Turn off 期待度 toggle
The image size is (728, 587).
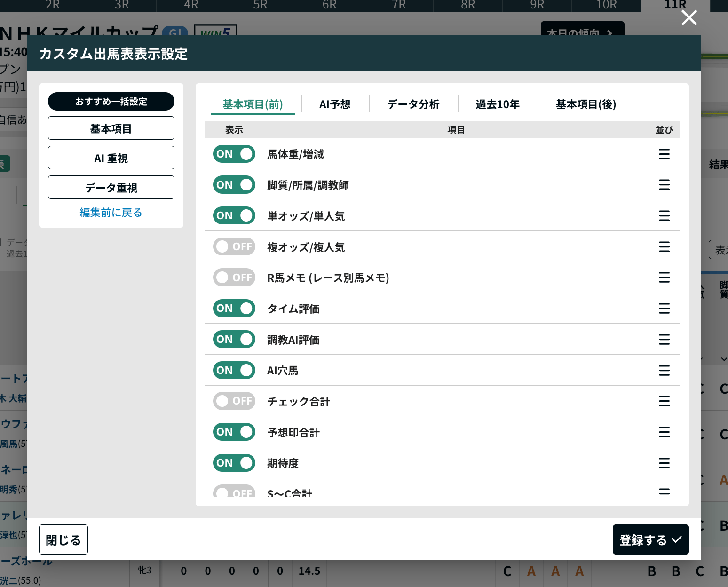[234, 463]
